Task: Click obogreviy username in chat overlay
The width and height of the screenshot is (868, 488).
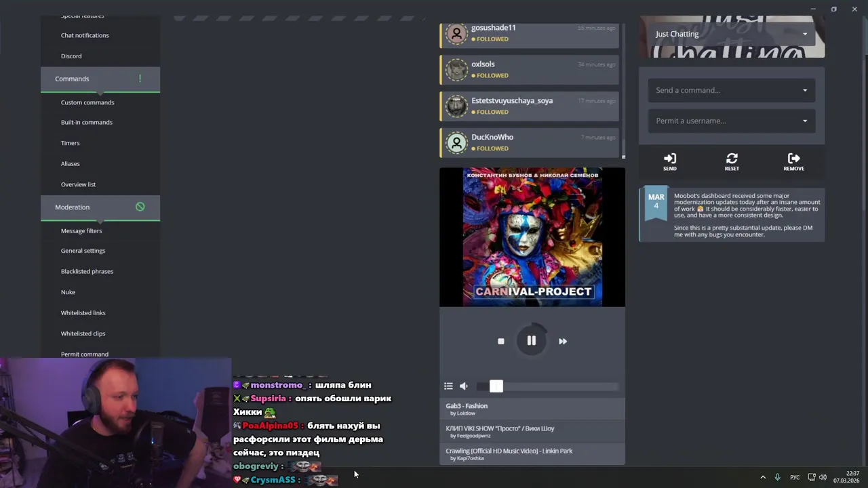Action: point(256,466)
